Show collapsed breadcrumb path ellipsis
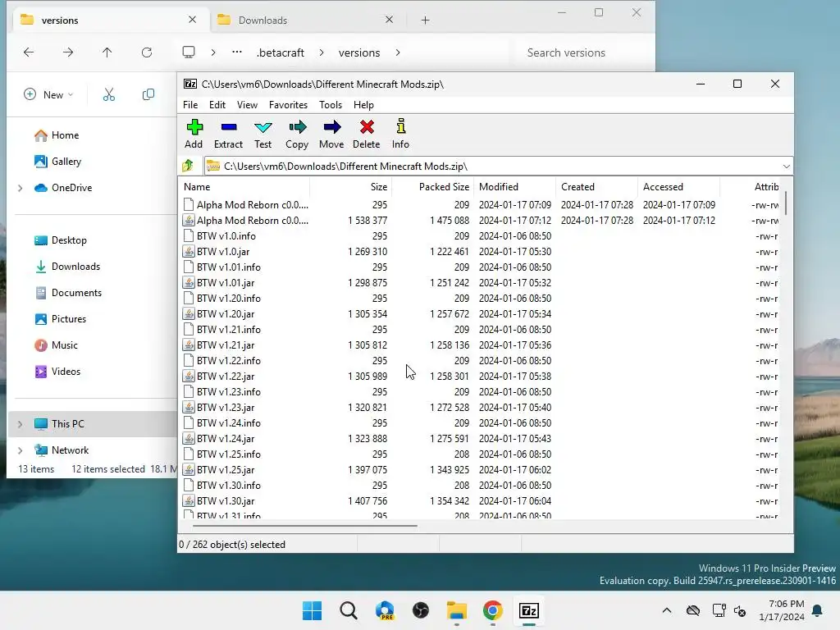This screenshot has height=630, width=840. pyautogui.click(x=237, y=52)
